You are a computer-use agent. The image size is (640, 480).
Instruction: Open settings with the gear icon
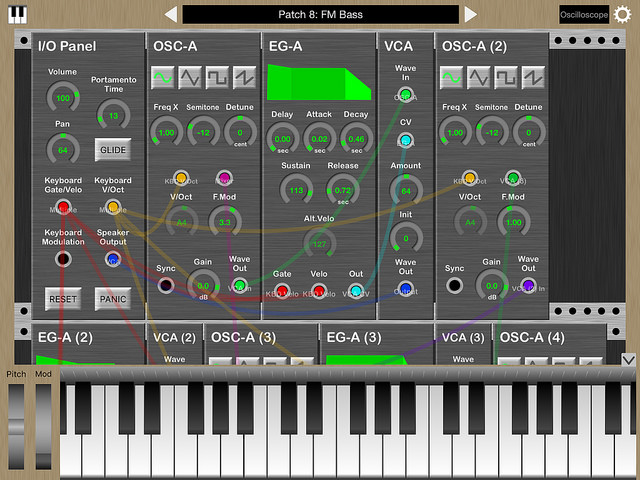coord(624,14)
